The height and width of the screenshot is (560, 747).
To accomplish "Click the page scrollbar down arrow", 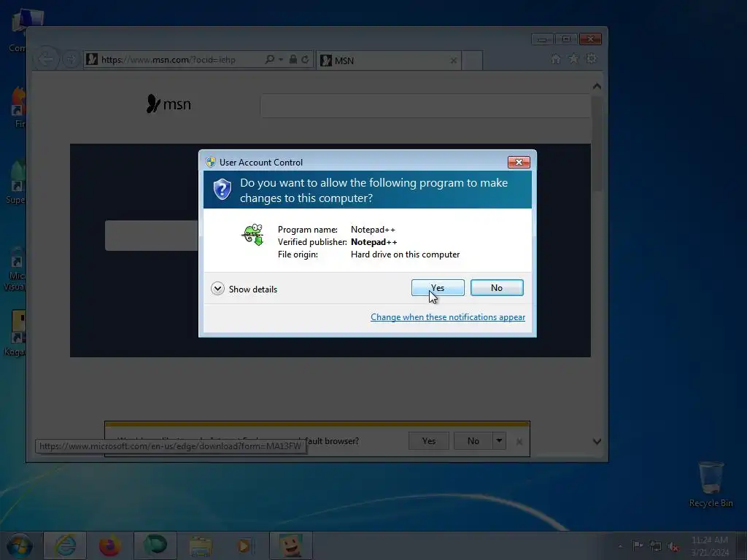I will pos(597,441).
